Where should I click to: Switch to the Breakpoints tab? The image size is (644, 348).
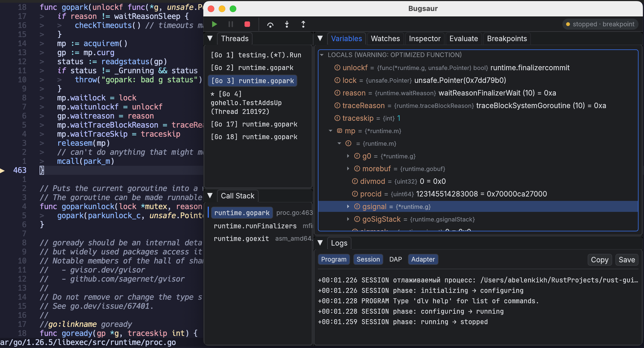[x=507, y=39]
